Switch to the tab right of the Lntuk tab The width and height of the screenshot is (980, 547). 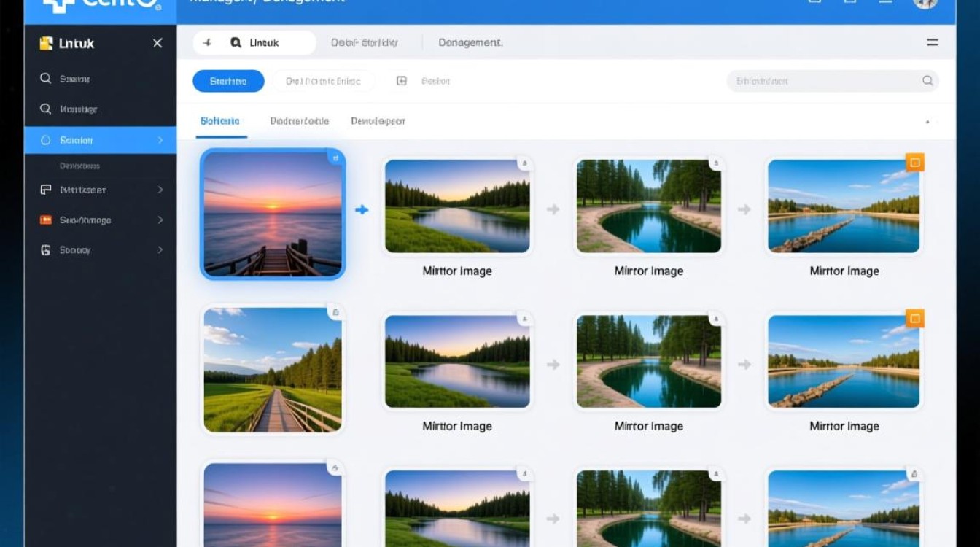coord(365,43)
